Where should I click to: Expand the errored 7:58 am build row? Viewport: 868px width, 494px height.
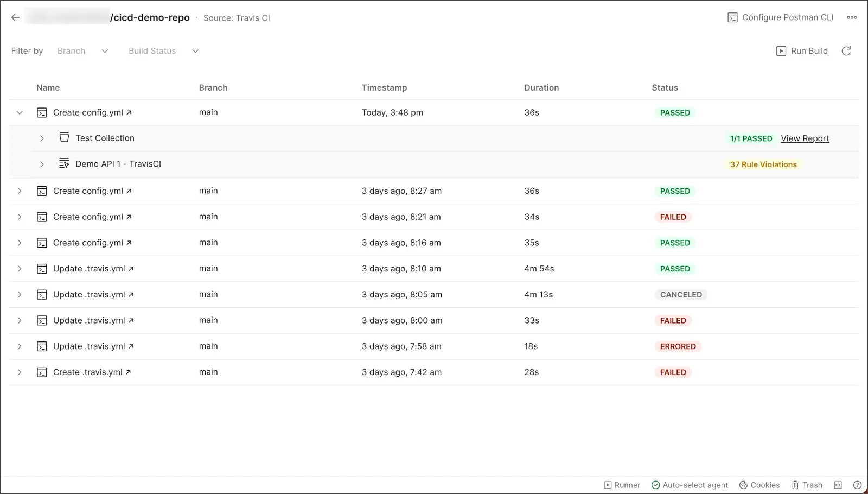point(20,346)
